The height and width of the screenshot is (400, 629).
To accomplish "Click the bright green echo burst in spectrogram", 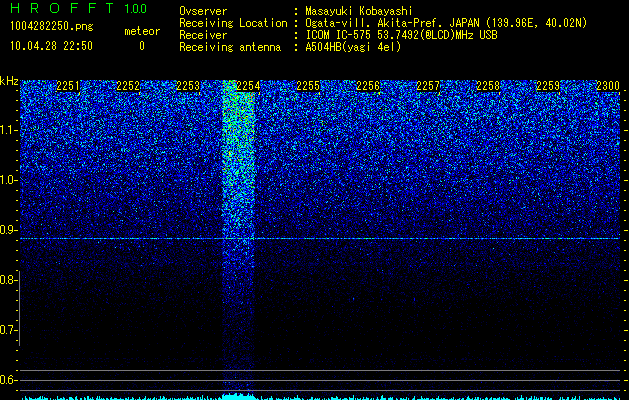I will (239, 160).
